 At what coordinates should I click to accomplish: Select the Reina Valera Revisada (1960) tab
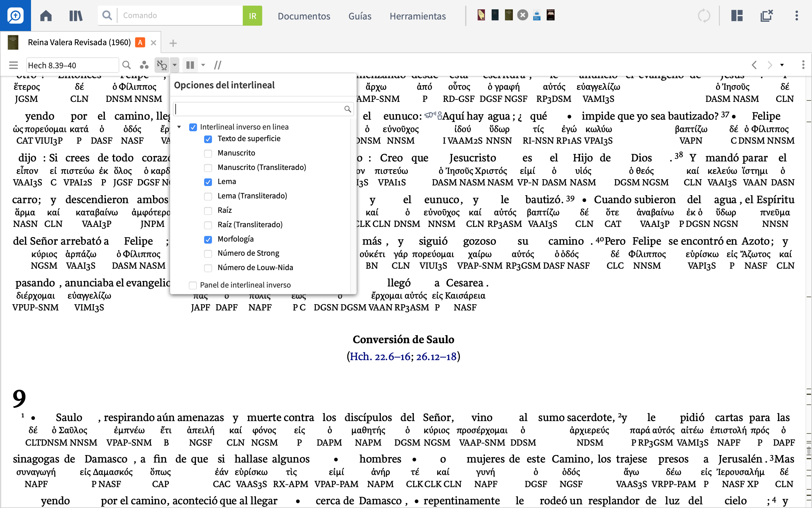(x=79, y=42)
